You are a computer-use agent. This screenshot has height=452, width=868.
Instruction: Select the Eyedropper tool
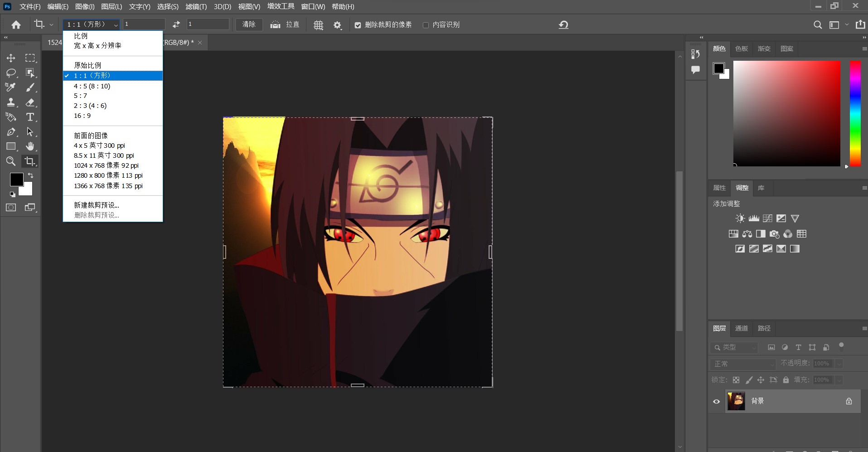(11, 87)
